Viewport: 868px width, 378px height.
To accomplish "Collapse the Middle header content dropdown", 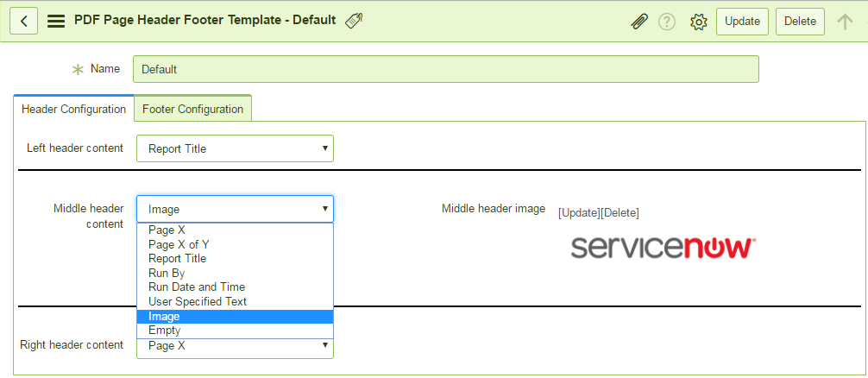I will 236,209.
